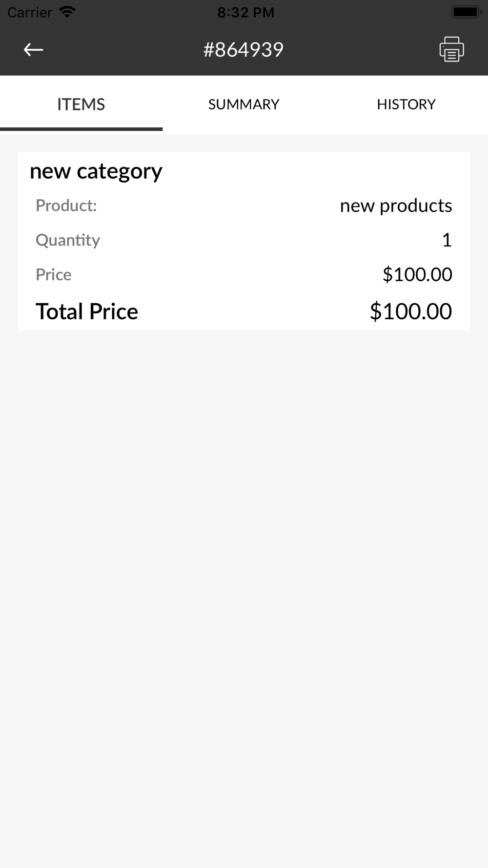Tap the Carrier text in status bar
488x868 pixels.
click(30, 12)
